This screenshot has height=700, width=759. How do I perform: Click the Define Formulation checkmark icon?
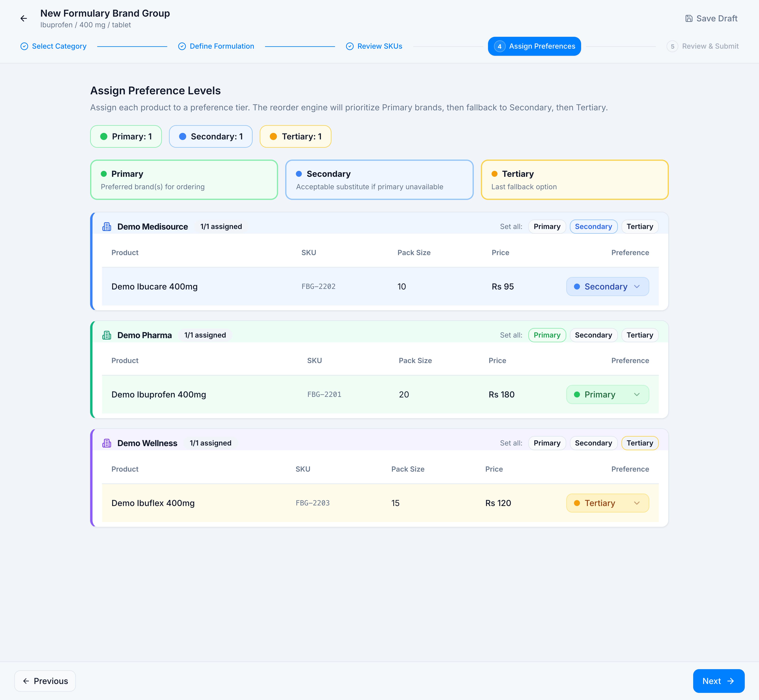coord(182,46)
